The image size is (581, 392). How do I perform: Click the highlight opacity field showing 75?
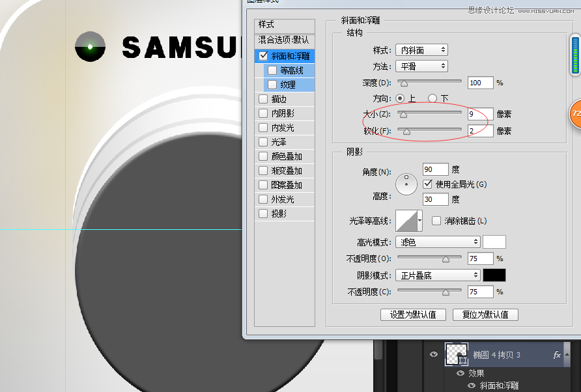[481, 259]
